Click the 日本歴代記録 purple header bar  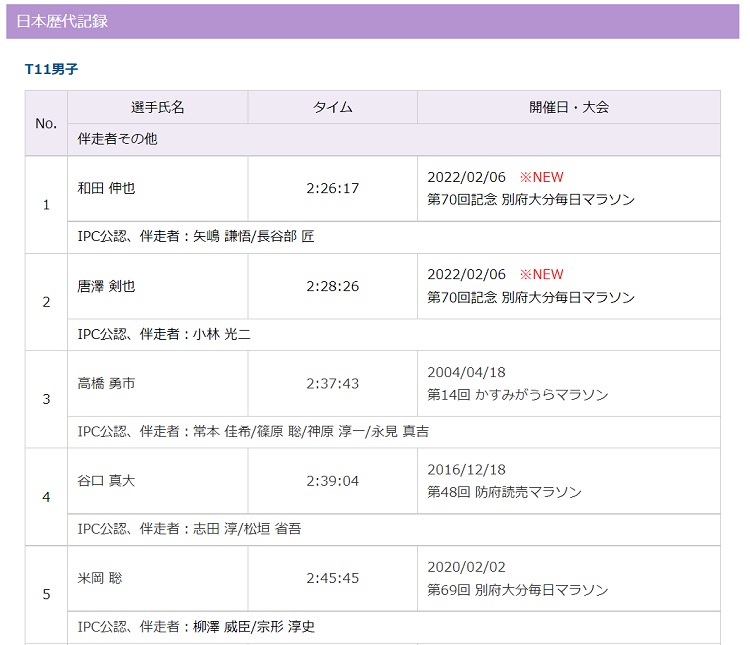pos(372,21)
